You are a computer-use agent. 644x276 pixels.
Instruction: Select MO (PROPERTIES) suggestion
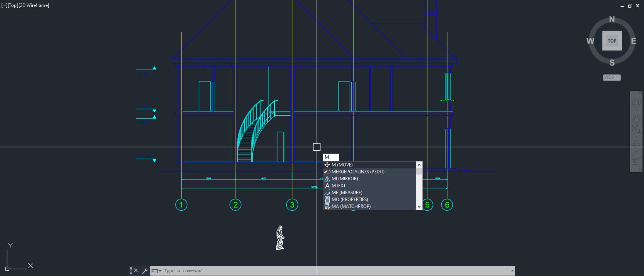coord(369,200)
